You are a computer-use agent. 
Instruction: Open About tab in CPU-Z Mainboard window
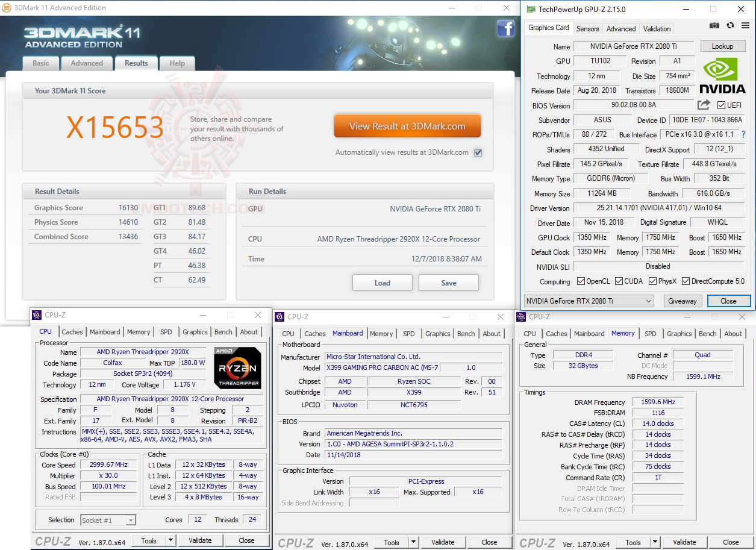click(x=492, y=334)
